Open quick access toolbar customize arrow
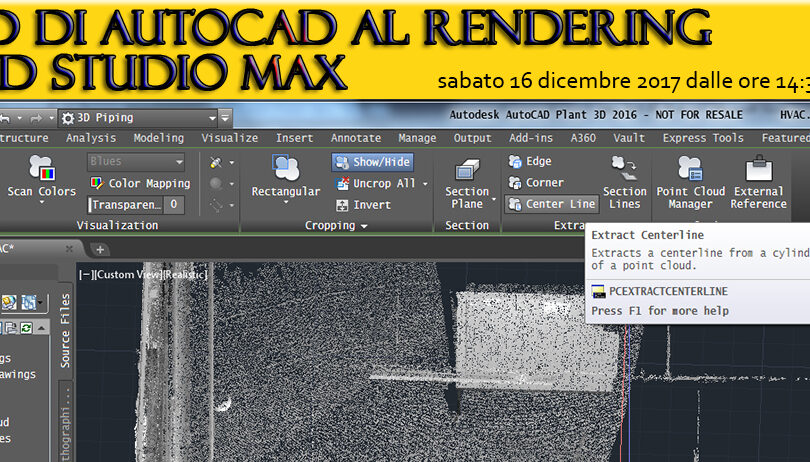This screenshot has width=810, height=462. 225,118
